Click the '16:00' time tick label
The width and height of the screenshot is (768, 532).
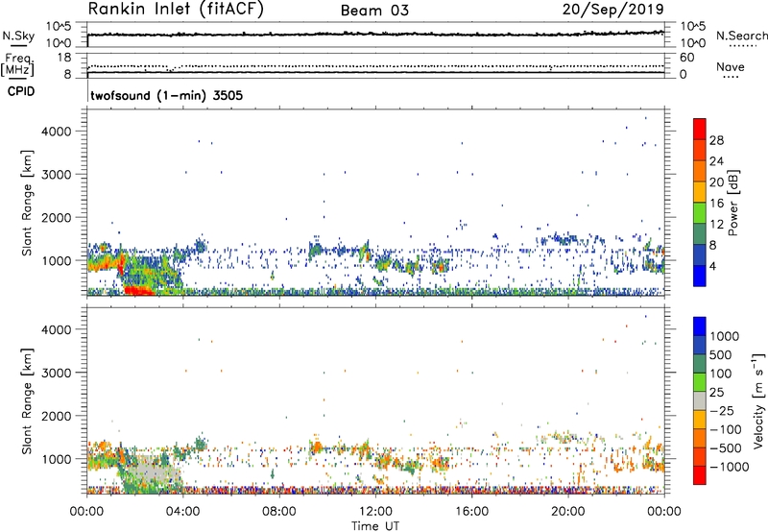(x=471, y=512)
